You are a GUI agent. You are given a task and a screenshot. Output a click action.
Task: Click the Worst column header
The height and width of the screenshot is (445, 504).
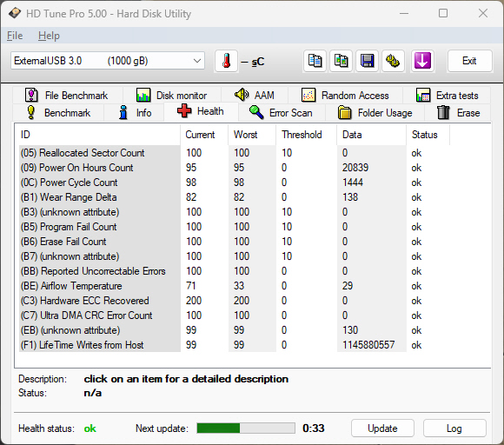(252, 135)
